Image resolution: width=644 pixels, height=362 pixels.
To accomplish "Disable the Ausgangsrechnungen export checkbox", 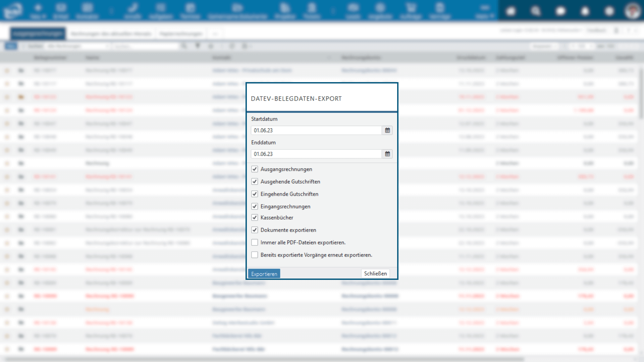I will click(x=255, y=169).
